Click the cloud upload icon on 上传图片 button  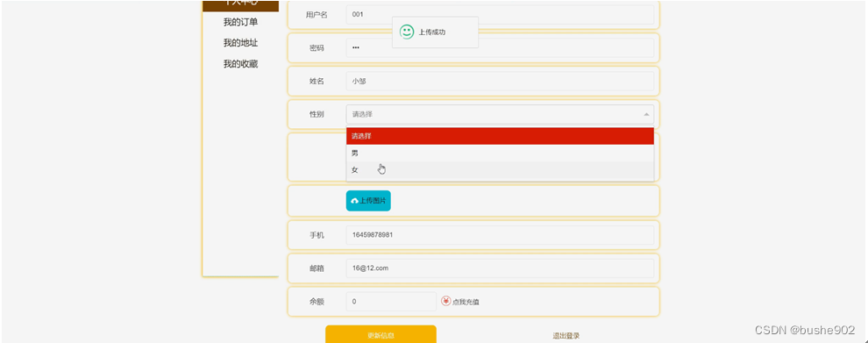click(355, 201)
